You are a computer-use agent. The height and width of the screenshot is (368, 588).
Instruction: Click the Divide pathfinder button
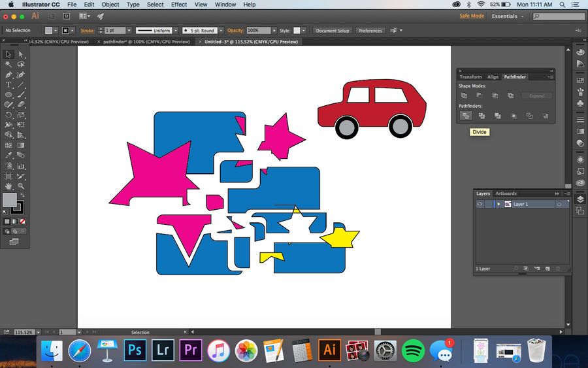[x=466, y=116]
